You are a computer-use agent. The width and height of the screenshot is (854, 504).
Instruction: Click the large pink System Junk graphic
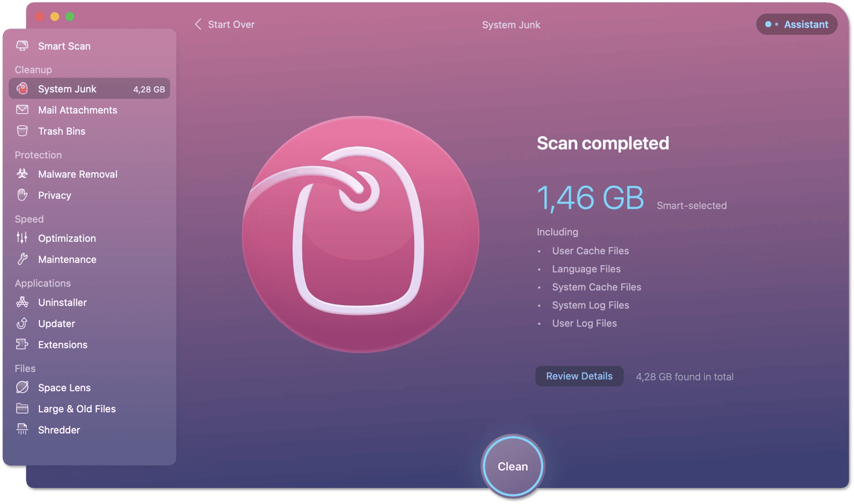(x=360, y=234)
